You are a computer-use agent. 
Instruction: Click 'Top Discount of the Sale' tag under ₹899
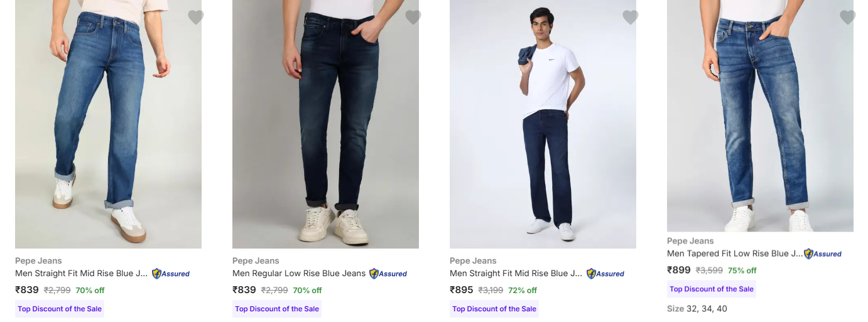711,289
